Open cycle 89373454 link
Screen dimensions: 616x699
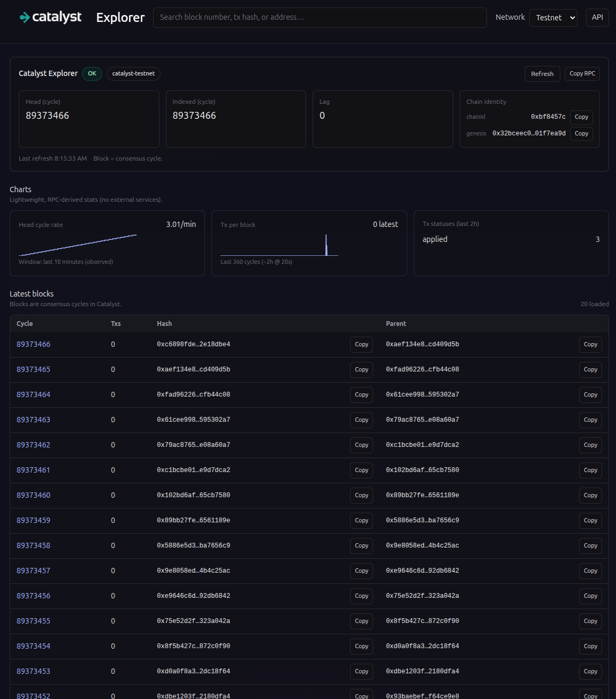click(33, 646)
